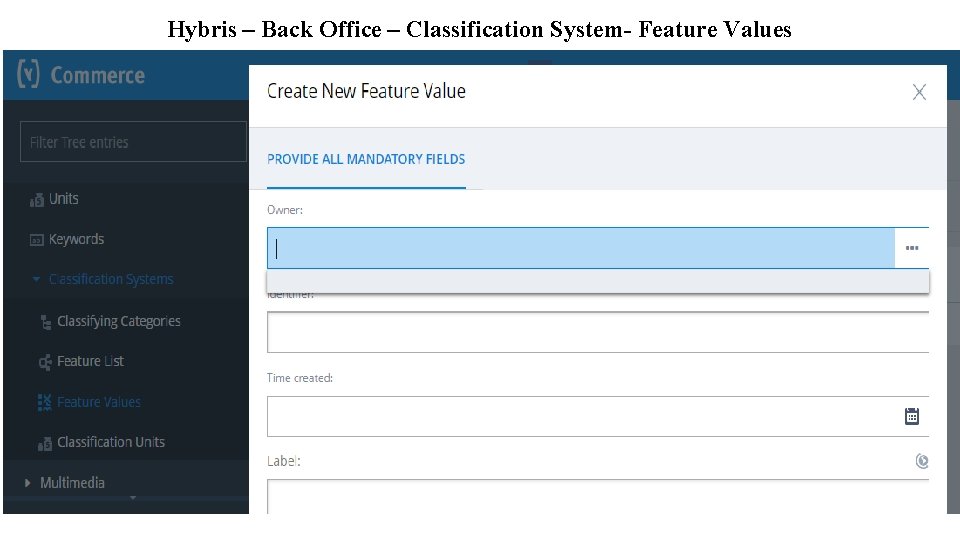Screen dimensions: 960x540
Task: Select the Provide All Mandatory Fields tab
Action: [366, 159]
